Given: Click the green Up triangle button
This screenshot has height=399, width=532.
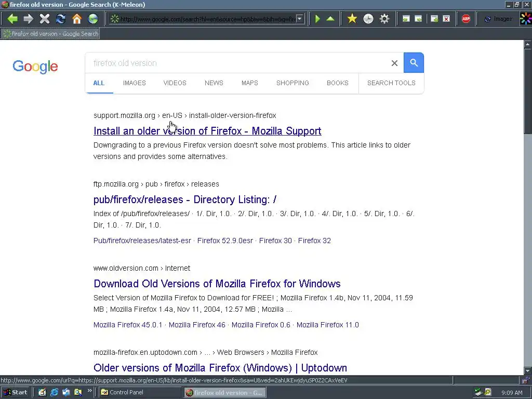Looking at the screenshot, I should (x=330, y=19).
